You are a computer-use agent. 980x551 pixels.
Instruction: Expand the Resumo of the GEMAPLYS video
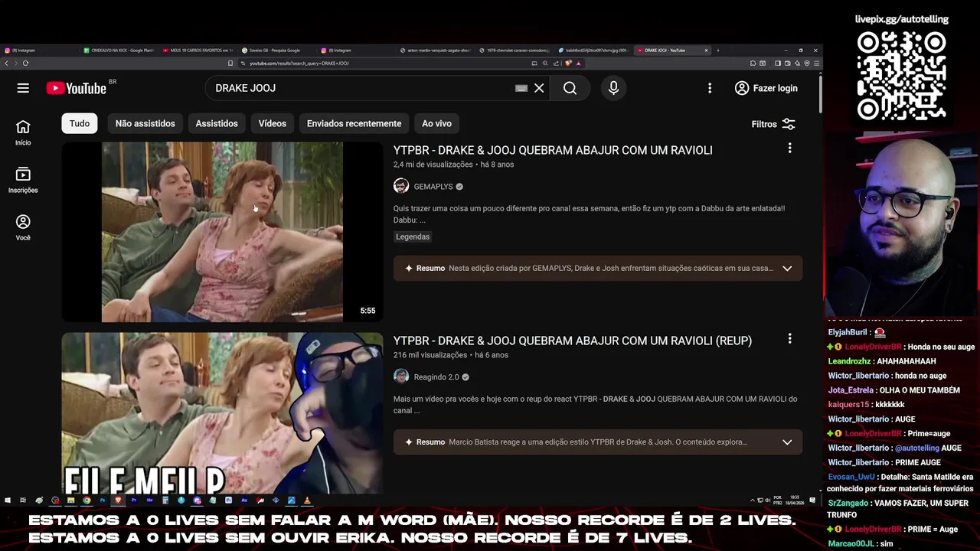pyautogui.click(x=787, y=269)
